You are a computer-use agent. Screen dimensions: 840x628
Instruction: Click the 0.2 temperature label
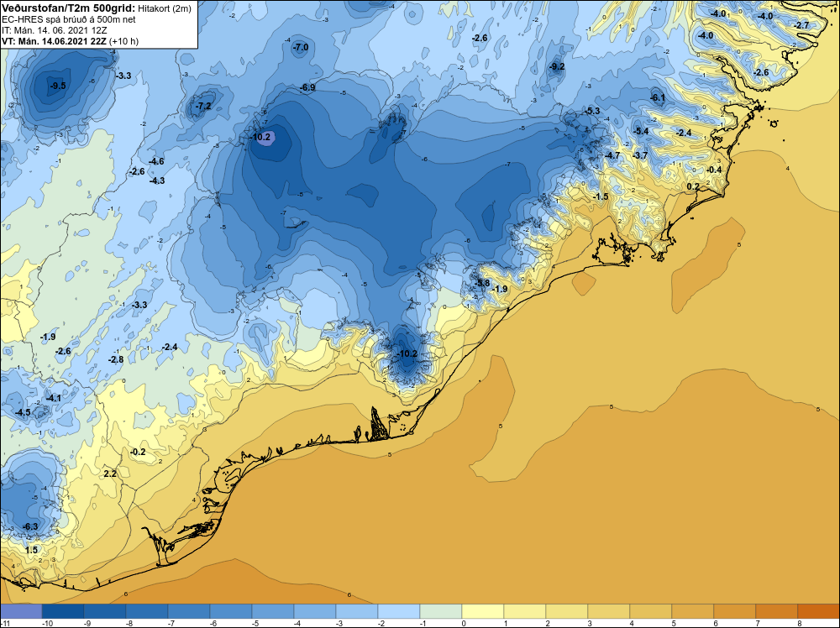point(693,186)
